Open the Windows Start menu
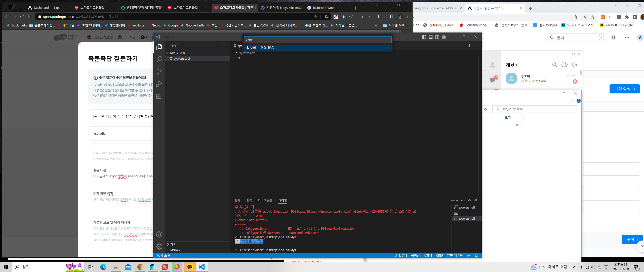This screenshot has width=644, height=272. (x=6, y=267)
